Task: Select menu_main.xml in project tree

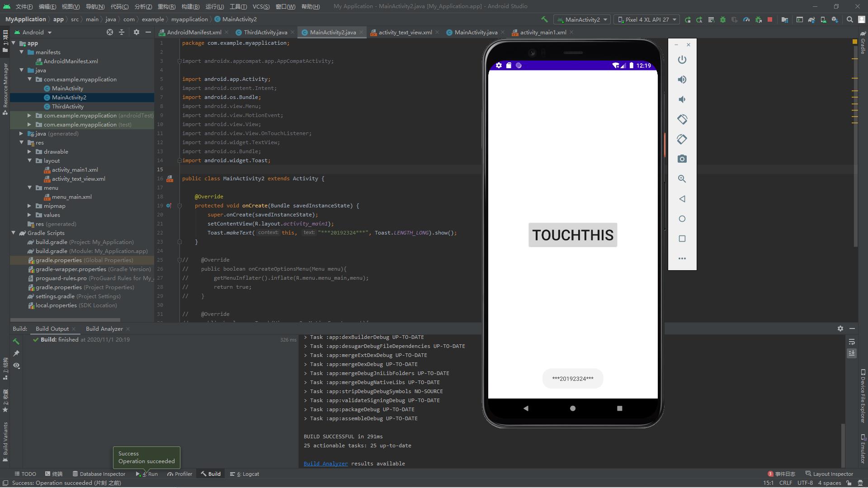Action: 71,197
